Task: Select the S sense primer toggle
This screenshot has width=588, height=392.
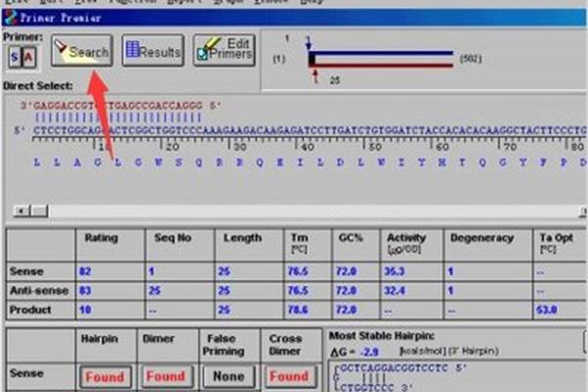Action: (15, 57)
